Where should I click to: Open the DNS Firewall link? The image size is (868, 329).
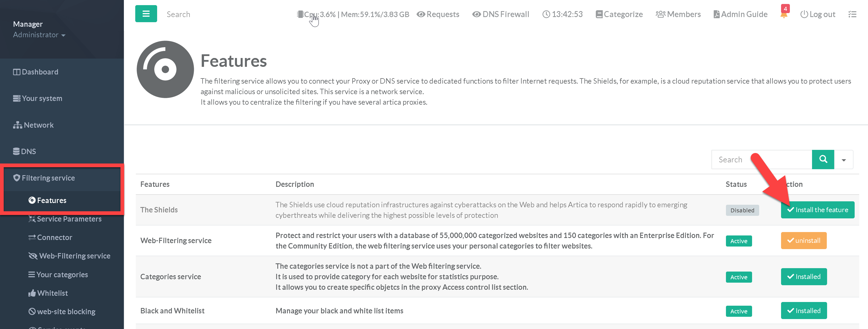501,14
